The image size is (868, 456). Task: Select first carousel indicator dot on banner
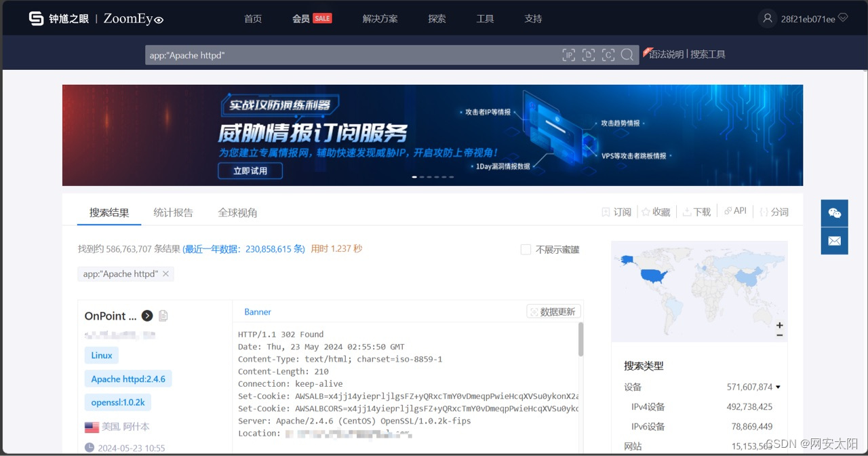coord(415,177)
